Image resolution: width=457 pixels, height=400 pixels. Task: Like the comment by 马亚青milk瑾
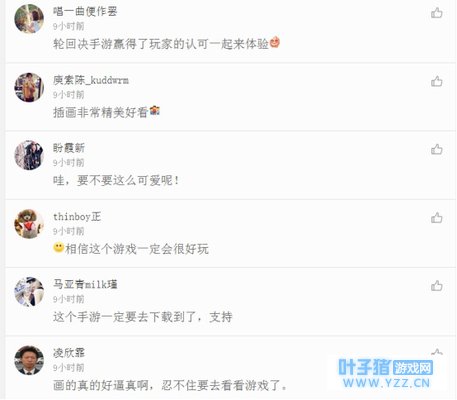click(437, 286)
